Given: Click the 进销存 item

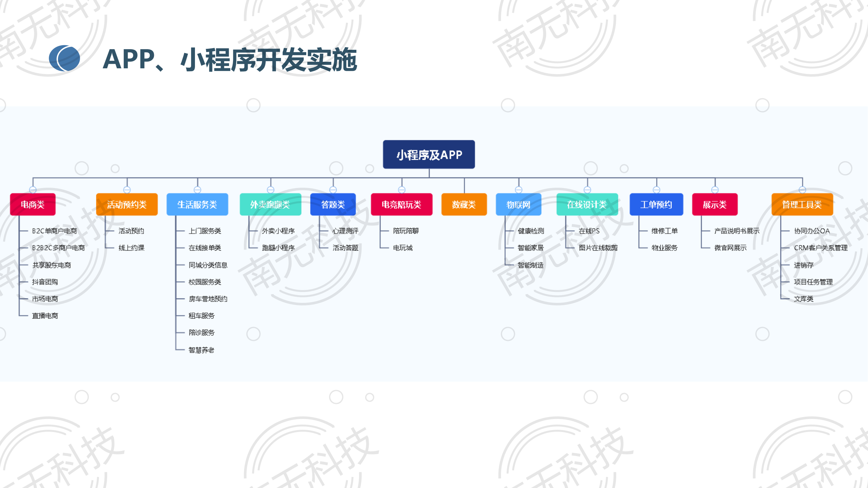Looking at the screenshot, I should pos(804,265).
